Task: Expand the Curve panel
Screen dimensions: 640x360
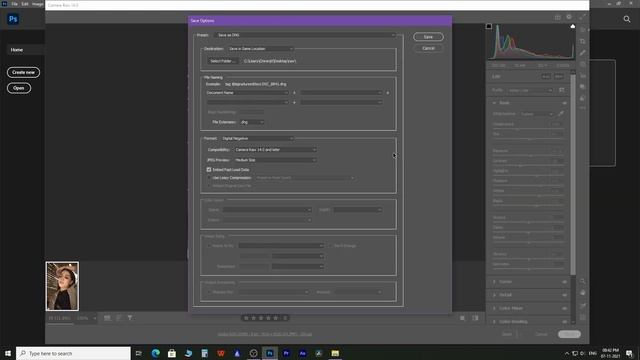Action: tap(494, 282)
